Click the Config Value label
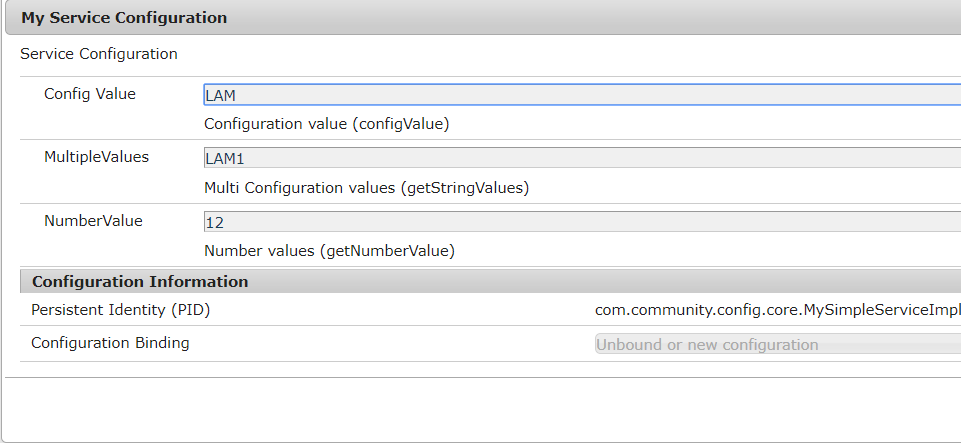The image size is (961, 443). click(90, 94)
